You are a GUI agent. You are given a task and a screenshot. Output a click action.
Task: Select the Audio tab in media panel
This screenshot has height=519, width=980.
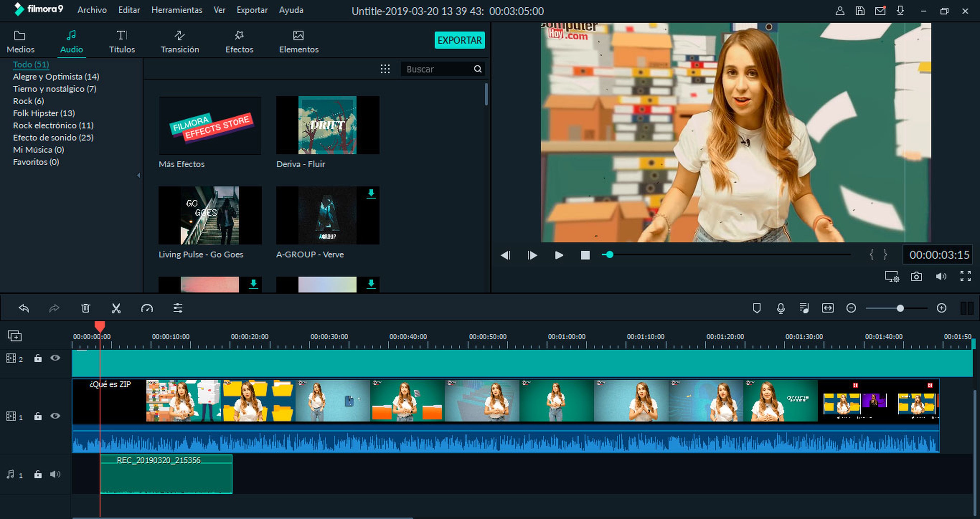(71, 41)
